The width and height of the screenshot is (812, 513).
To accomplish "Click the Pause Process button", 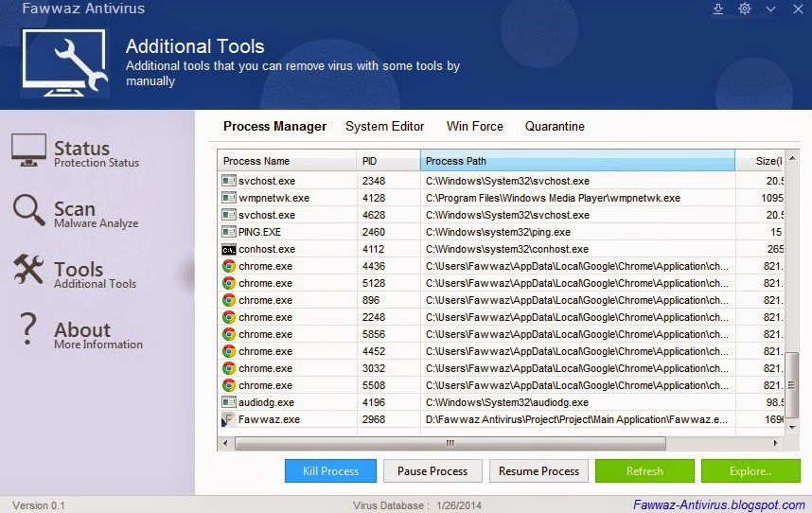I will 432,471.
